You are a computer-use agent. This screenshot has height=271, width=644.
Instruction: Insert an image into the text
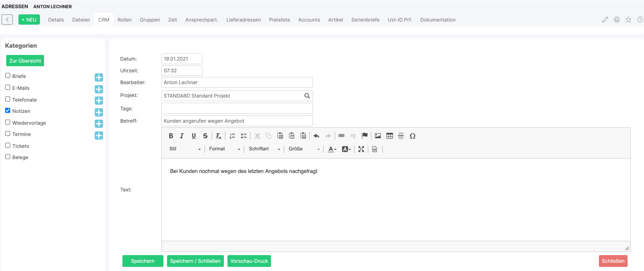(378, 136)
